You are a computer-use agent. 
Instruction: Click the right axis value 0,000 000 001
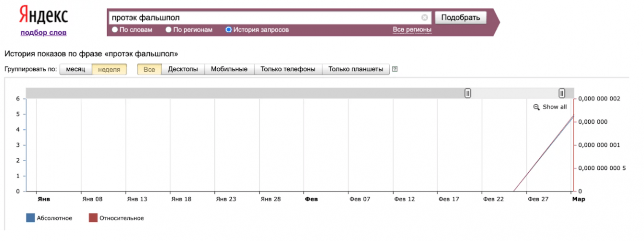click(599, 145)
